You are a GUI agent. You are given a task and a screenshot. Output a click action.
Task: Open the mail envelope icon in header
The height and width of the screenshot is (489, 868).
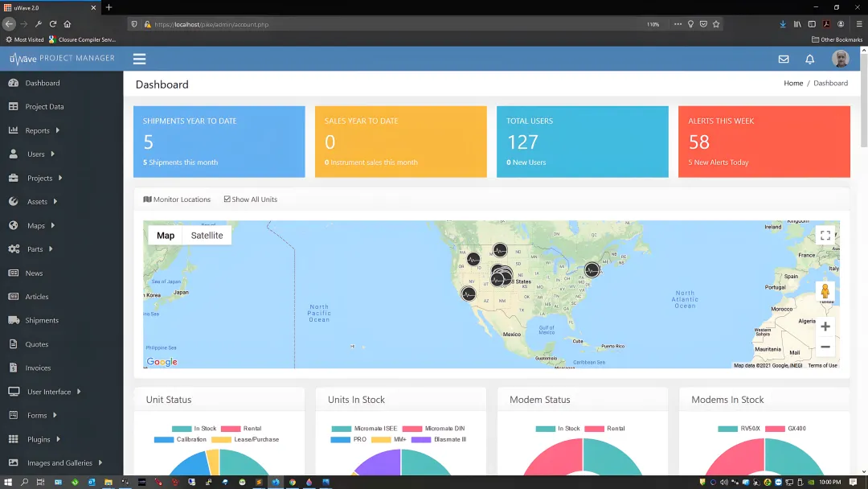click(x=784, y=59)
